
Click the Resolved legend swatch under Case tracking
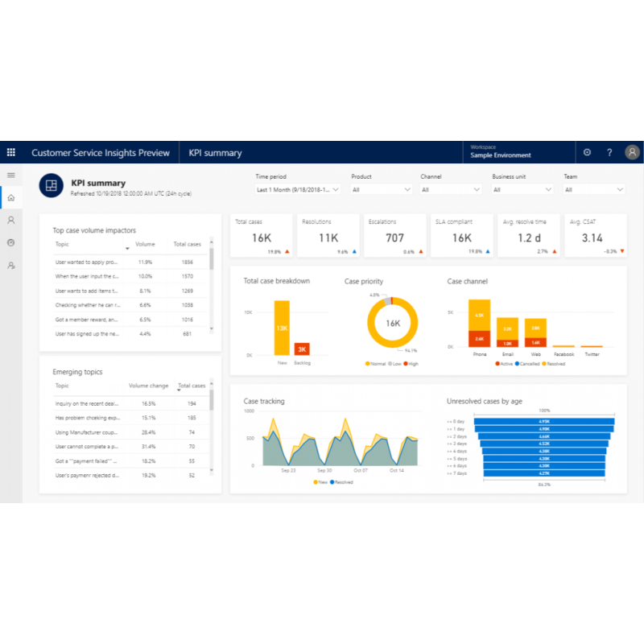(332, 482)
